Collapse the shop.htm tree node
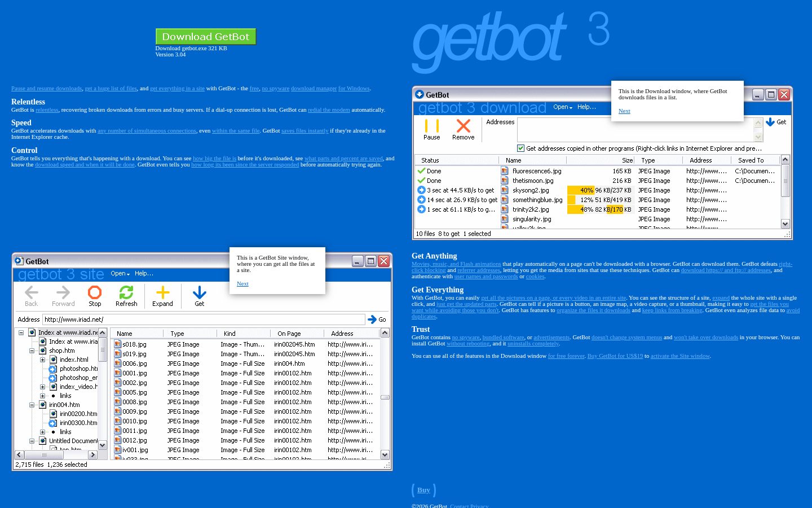812x508 pixels. (32, 351)
